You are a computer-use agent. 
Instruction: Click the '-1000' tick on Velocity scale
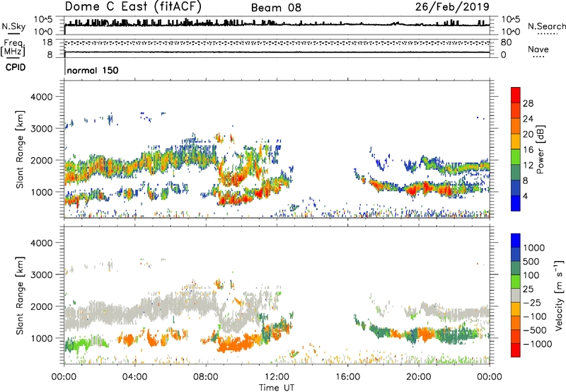tap(538, 344)
